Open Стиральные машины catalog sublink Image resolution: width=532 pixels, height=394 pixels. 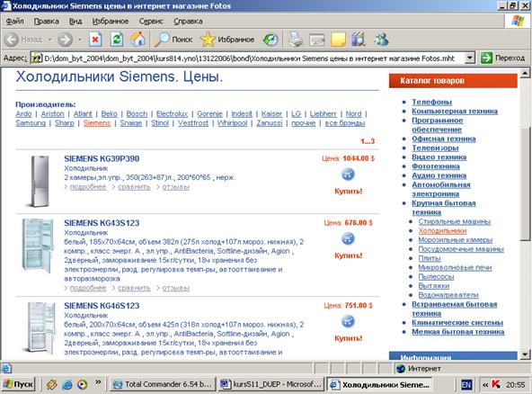(x=455, y=221)
